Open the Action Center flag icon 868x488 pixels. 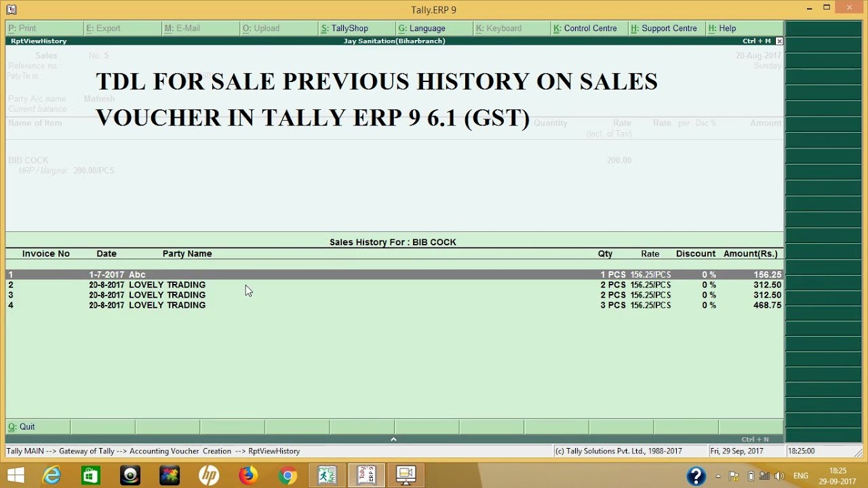click(736, 476)
